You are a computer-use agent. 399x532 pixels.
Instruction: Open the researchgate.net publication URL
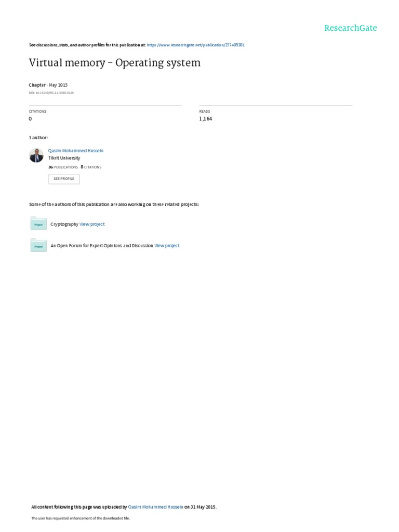196,45
